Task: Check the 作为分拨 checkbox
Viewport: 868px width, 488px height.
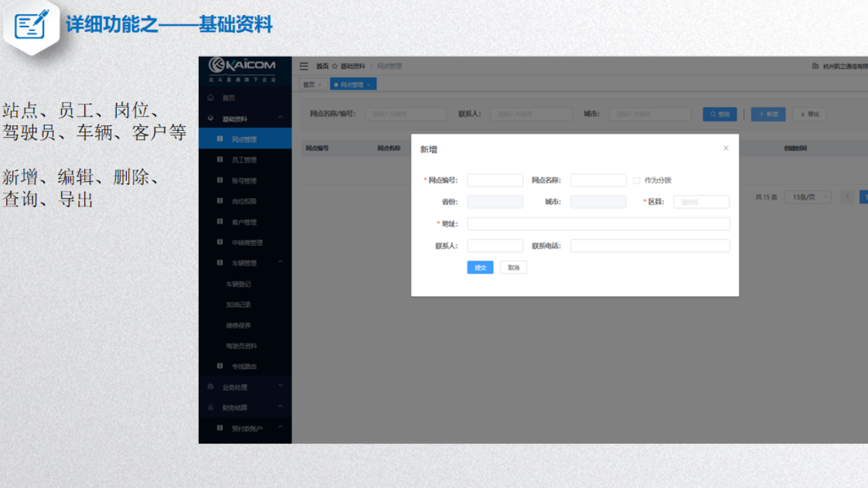Action: (636, 180)
